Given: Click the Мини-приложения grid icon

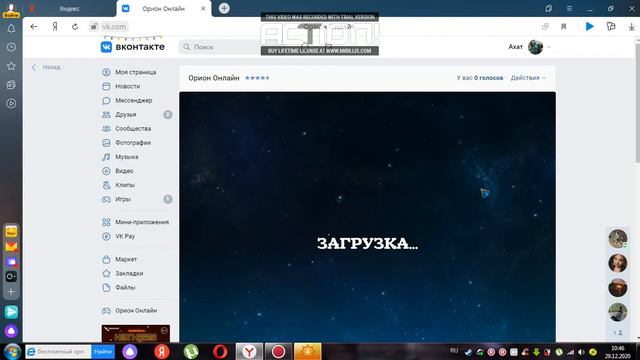Looking at the screenshot, I should coord(106,222).
